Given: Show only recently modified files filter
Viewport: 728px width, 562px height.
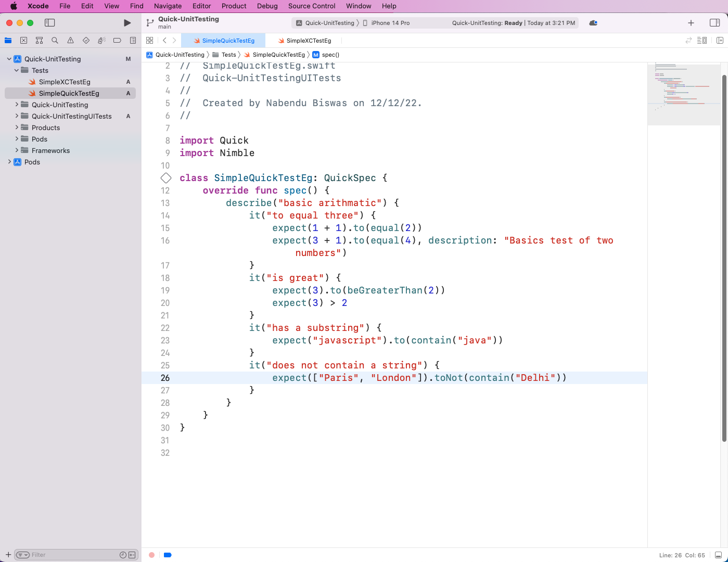Looking at the screenshot, I should (123, 555).
